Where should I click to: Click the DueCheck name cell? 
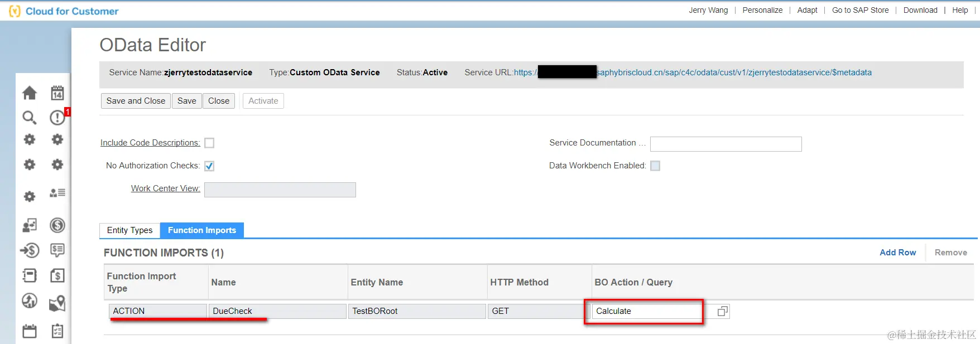click(277, 311)
